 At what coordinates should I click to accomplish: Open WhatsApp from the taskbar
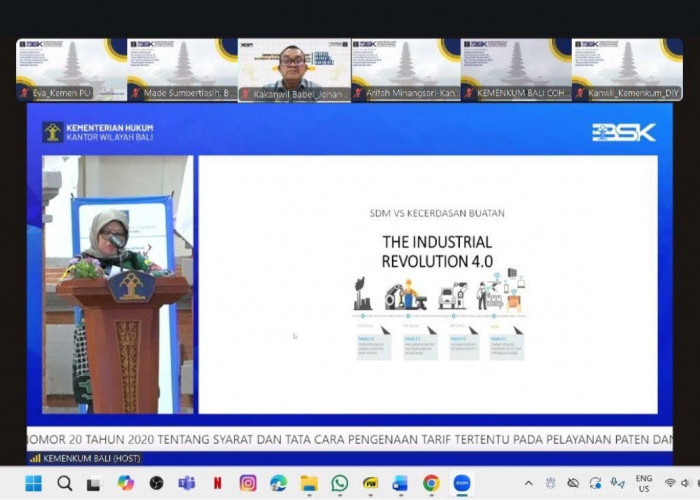point(339,483)
